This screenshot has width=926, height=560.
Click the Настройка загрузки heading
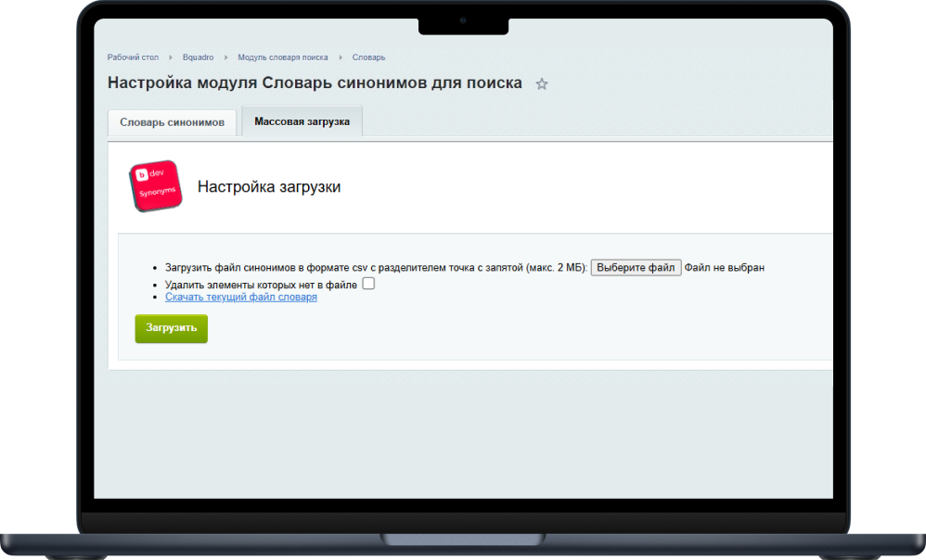[x=268, y=186]
